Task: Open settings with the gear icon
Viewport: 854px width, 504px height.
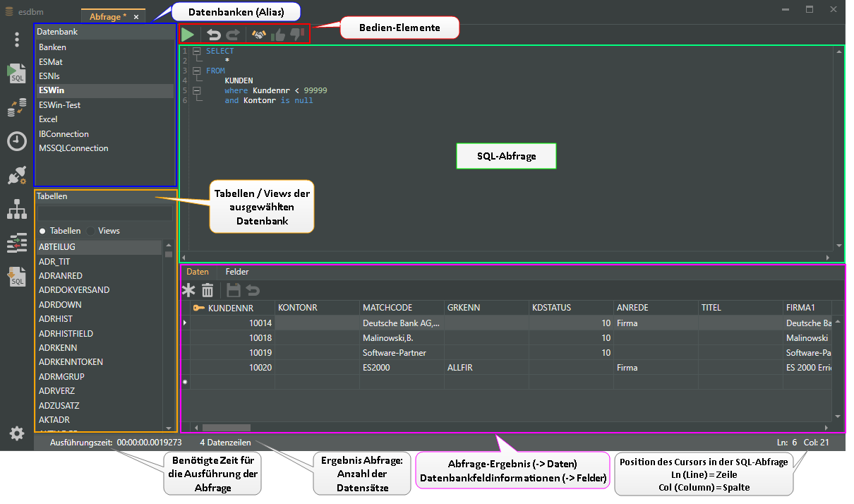Action: pos(16,433)
